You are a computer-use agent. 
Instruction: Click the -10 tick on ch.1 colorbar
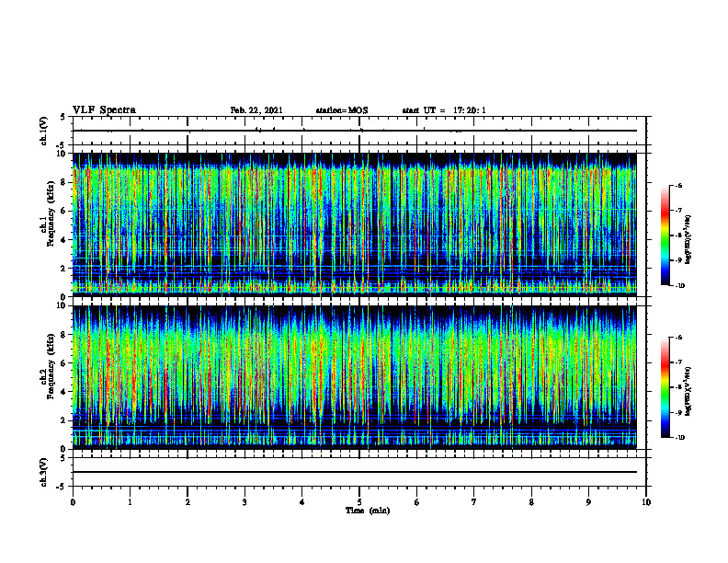(679, 286)
